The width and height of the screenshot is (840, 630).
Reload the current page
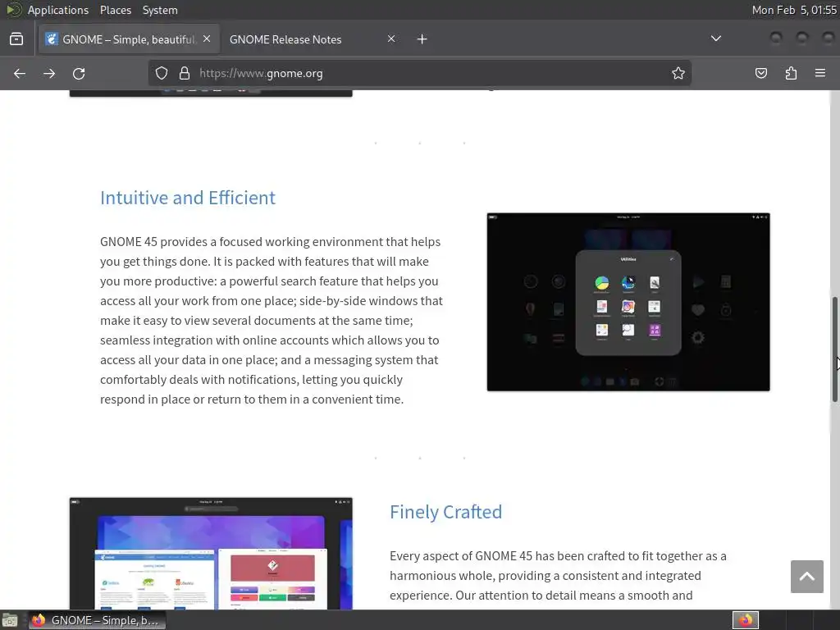click(x=79, y=73)
